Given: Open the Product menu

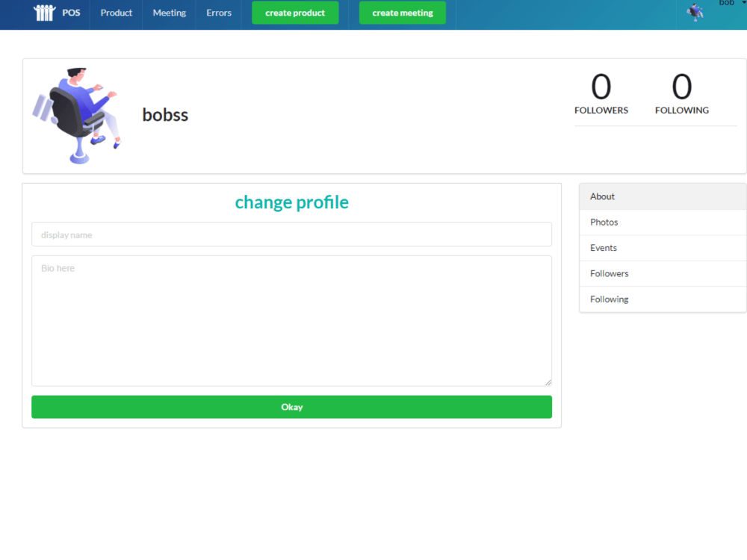Looking at the screenshot, I should [116, 13].
